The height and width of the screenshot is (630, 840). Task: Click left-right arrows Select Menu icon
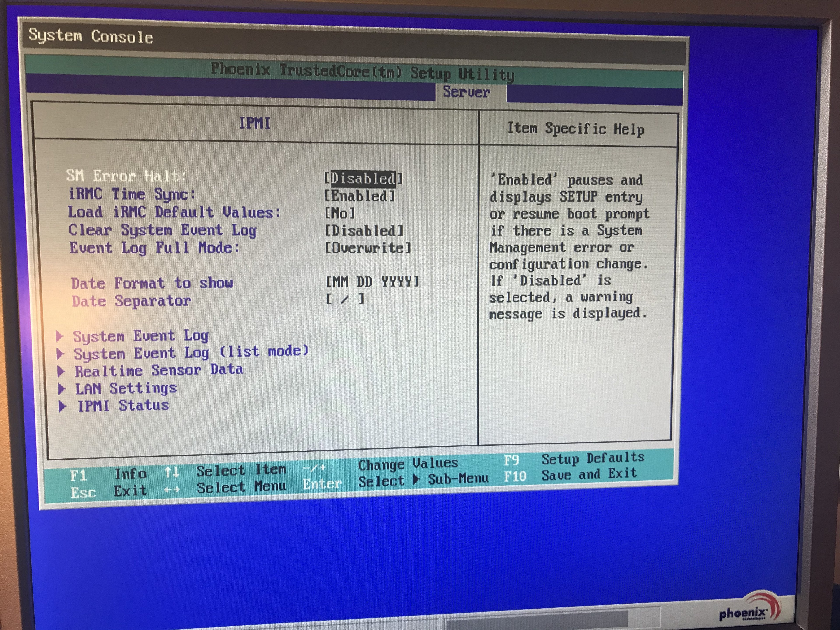click(x=172, y=490)
